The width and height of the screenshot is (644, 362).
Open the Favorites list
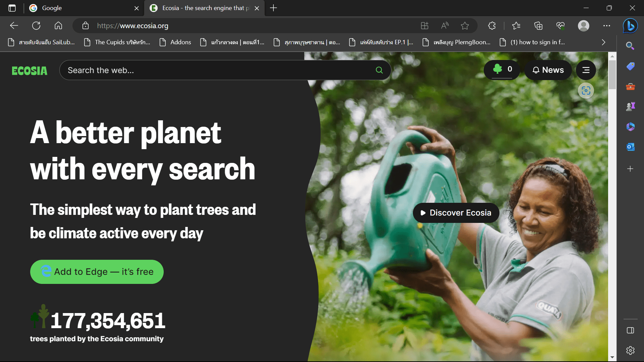[x=516, y=25]
